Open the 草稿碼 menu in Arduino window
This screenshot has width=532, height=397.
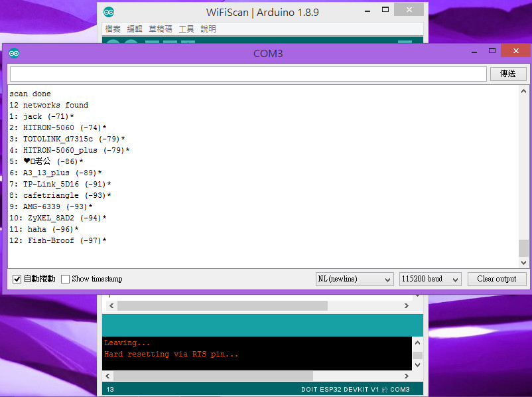(160, 29)
